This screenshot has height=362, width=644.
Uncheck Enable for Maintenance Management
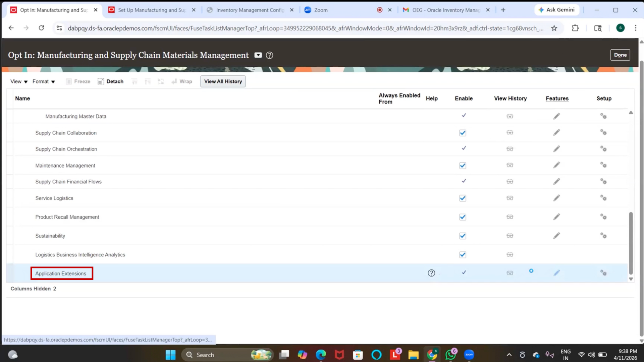tap(463, 166)
